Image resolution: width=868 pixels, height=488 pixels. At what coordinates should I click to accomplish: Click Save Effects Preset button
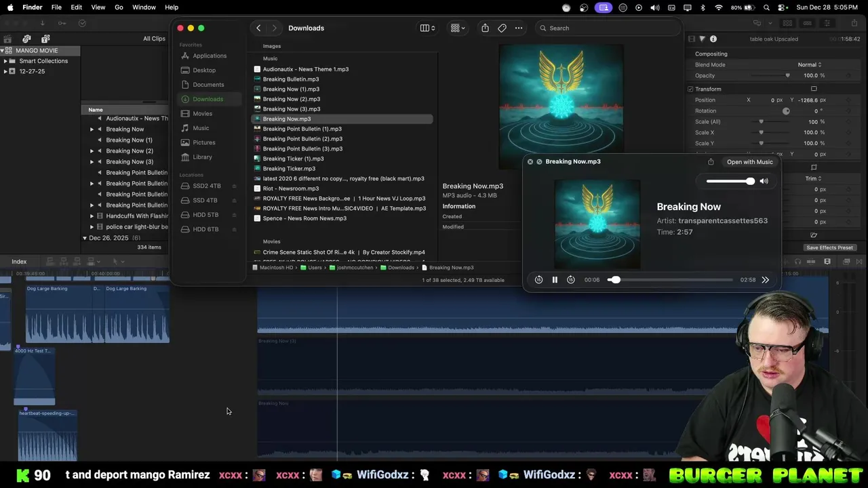click(829, 247)
